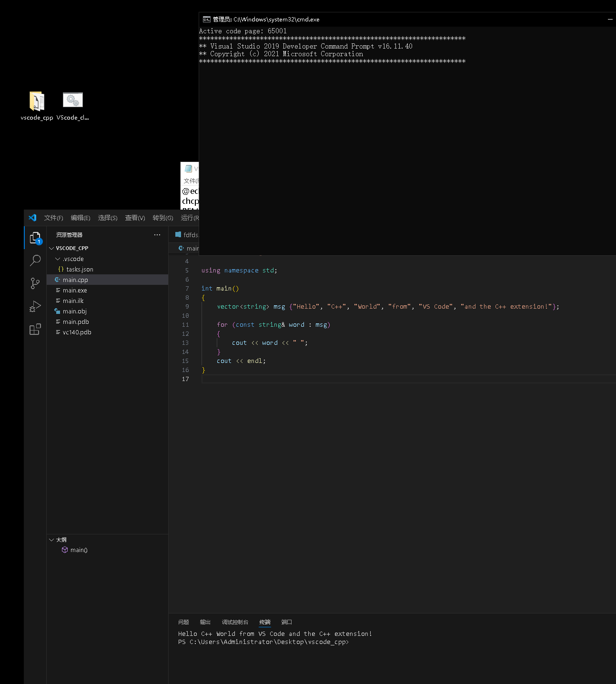The image size is (616, 684).
Task: Open the vscode_cpp folder on the desktop
Action: click(36, 100)
